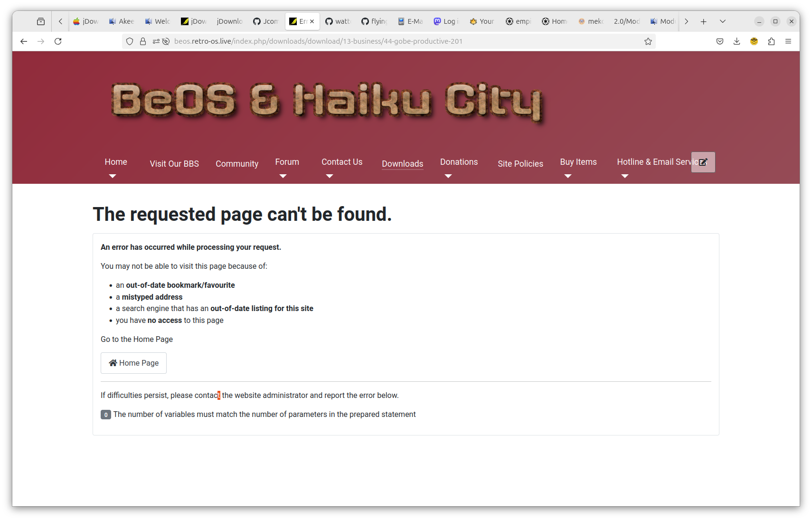Open the extensions puzzle piece icon
This screenshot has height=520, width=812.
pos(771,41)
